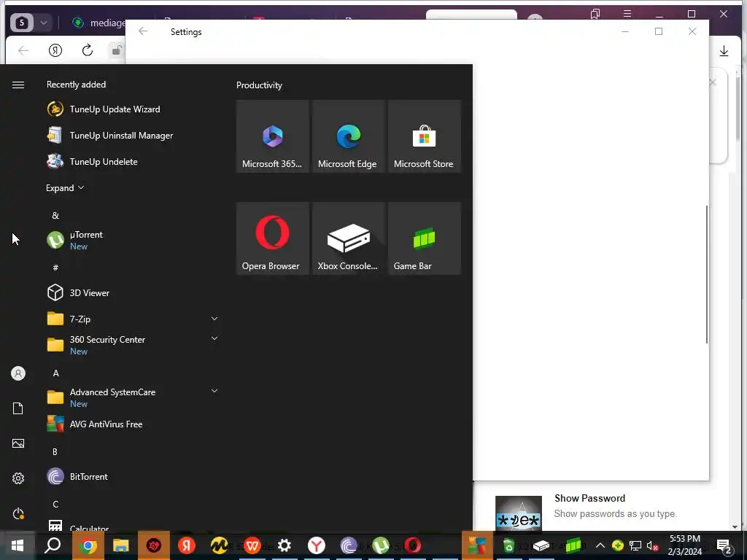Open Opera on the taskbar

[413, 545]
